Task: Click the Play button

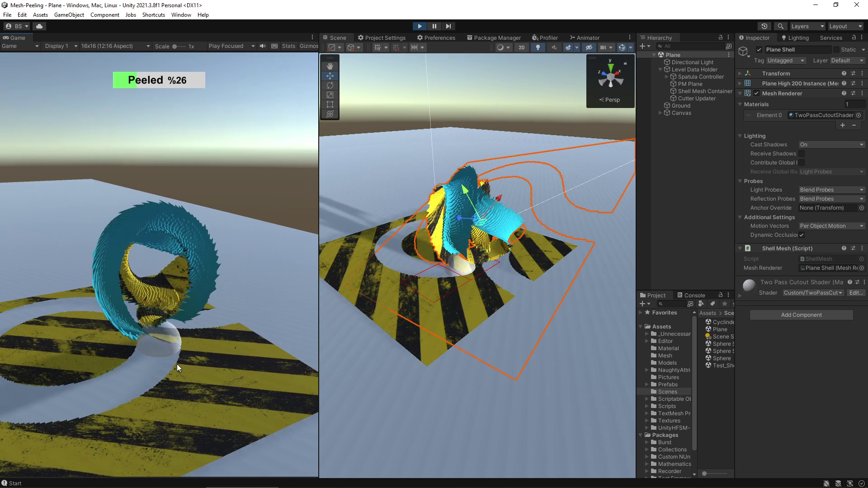Action: (420, 26)
